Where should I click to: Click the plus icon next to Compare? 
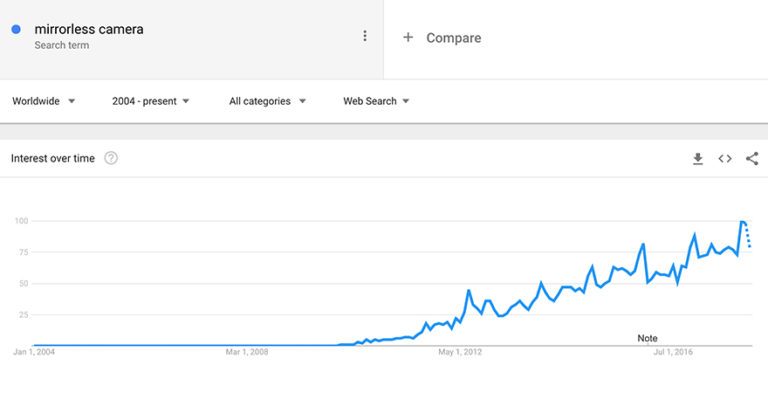pyautogui.click(x=408, y=37)
